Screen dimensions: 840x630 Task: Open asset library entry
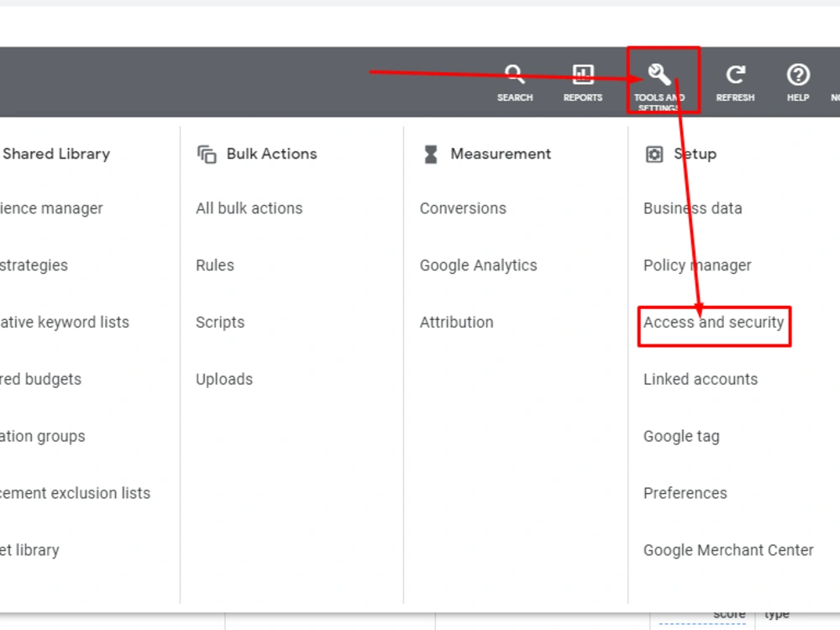[x=29, y=550]
